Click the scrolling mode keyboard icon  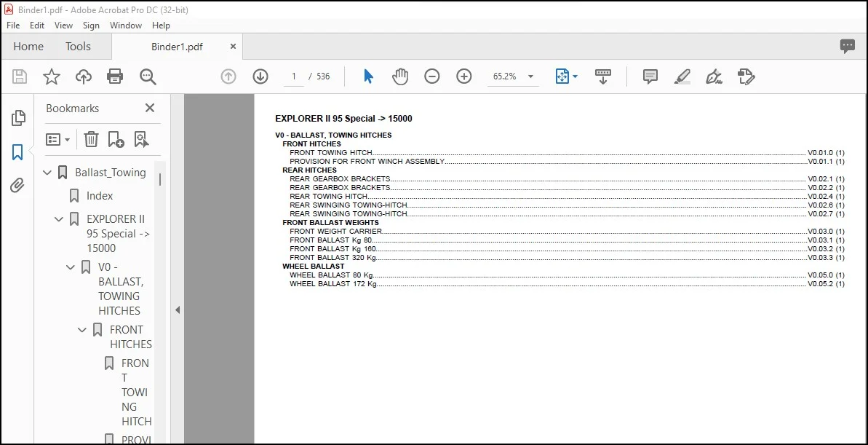[603, 76]
